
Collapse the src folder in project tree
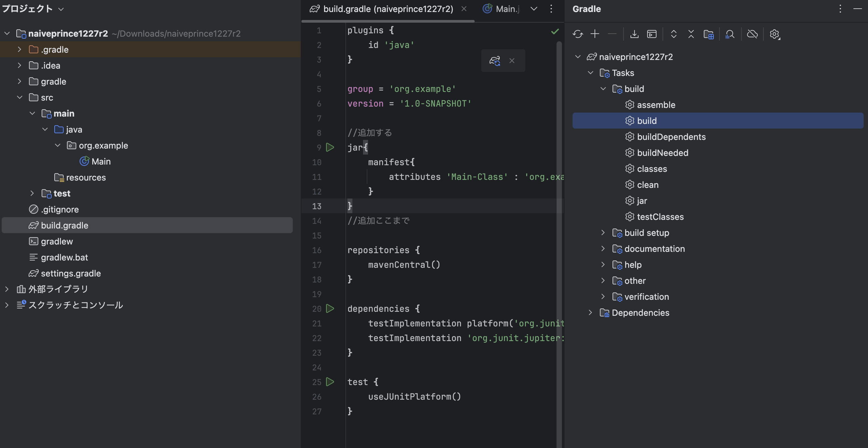(x=20, y=97)
